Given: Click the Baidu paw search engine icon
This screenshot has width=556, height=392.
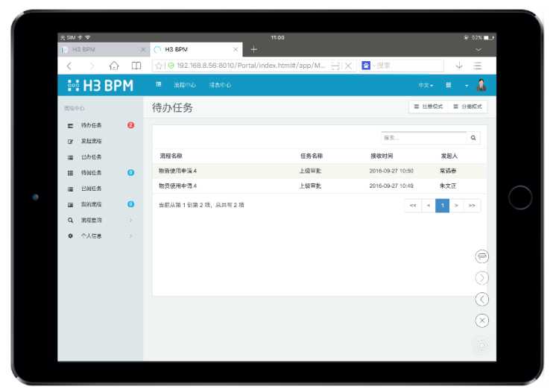Looking at the screenshot, I should pyautogui.click(x=366, y=66).
